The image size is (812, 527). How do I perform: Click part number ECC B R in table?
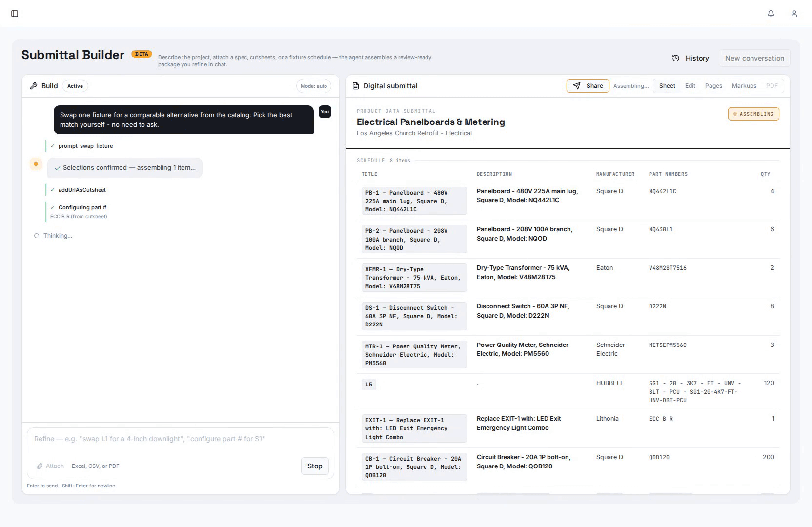point(661,419)
